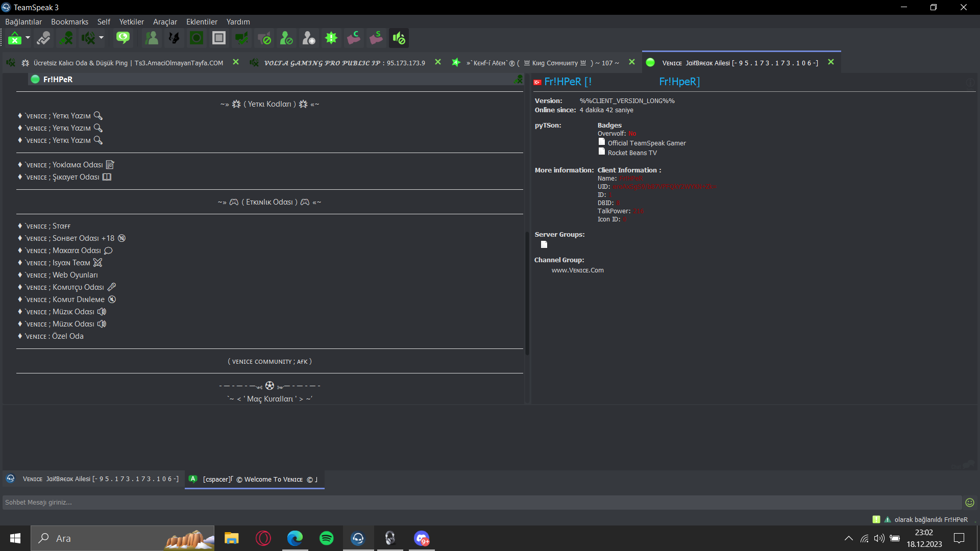Image resolution: width=980 pixels, height=551 pixels.
Task: Click the green user ban icon
Action: click(x=286, y=38)
